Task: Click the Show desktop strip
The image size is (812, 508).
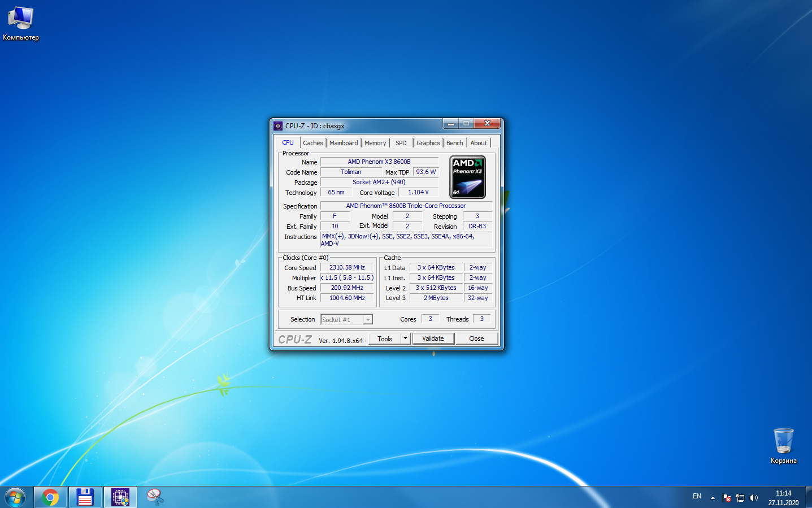Action: [x=808, y=497]
